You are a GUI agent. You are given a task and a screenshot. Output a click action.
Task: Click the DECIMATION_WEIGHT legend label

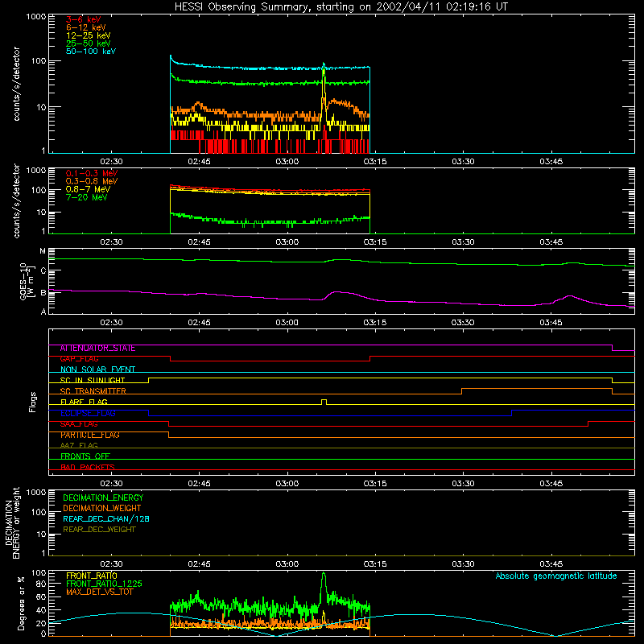tap(102, 508)
